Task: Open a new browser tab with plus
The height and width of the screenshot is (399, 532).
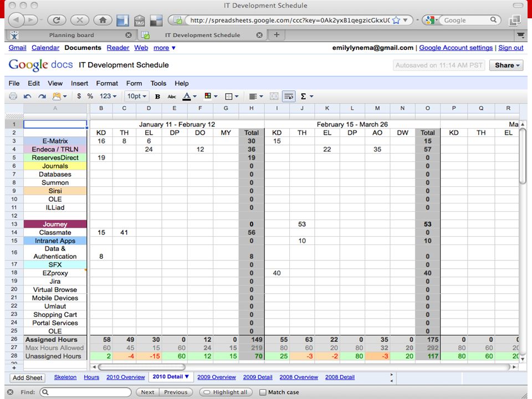Action: [x=277, y=34]
